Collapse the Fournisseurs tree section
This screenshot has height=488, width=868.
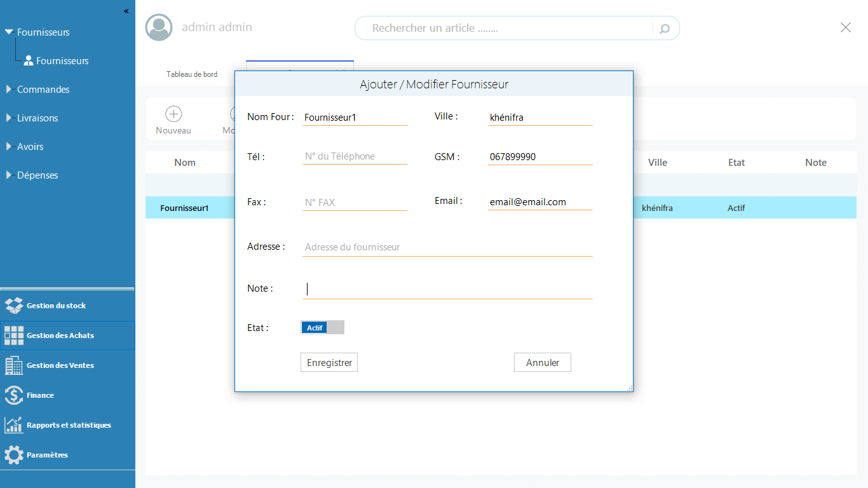tap(9, 32)
